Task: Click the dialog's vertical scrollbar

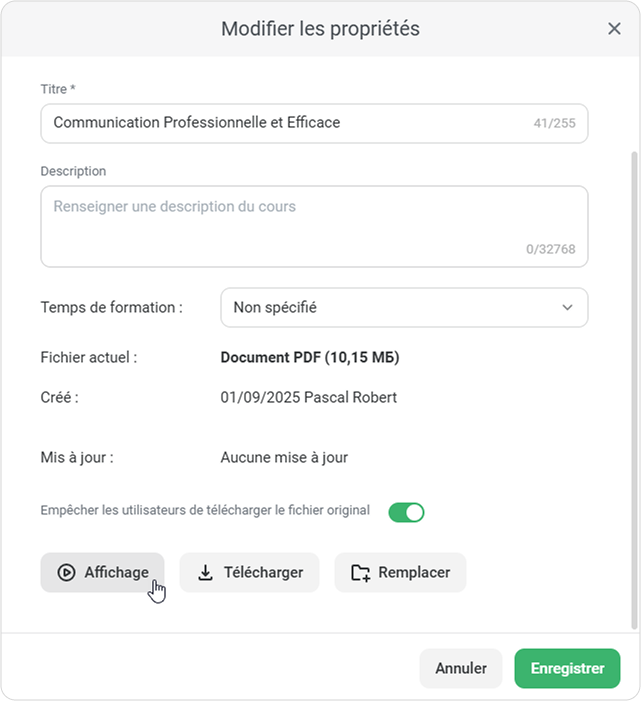Action: tap(632, 300)
